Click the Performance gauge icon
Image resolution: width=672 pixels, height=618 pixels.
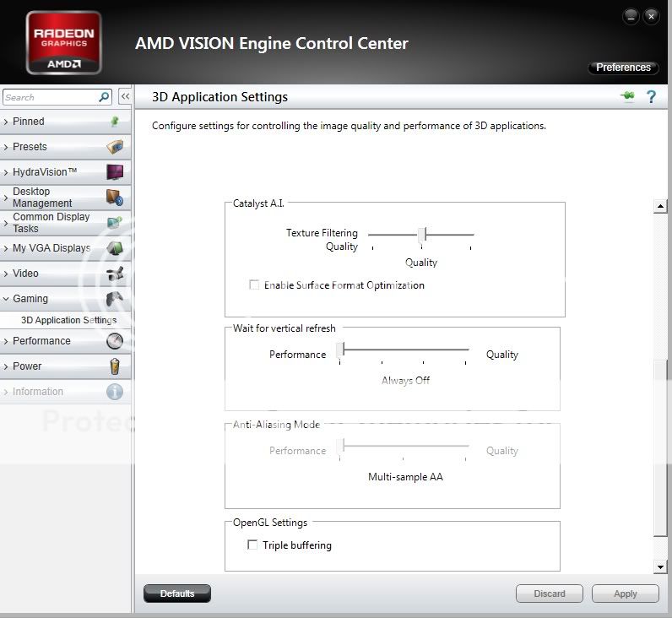[x=115, y=341]
